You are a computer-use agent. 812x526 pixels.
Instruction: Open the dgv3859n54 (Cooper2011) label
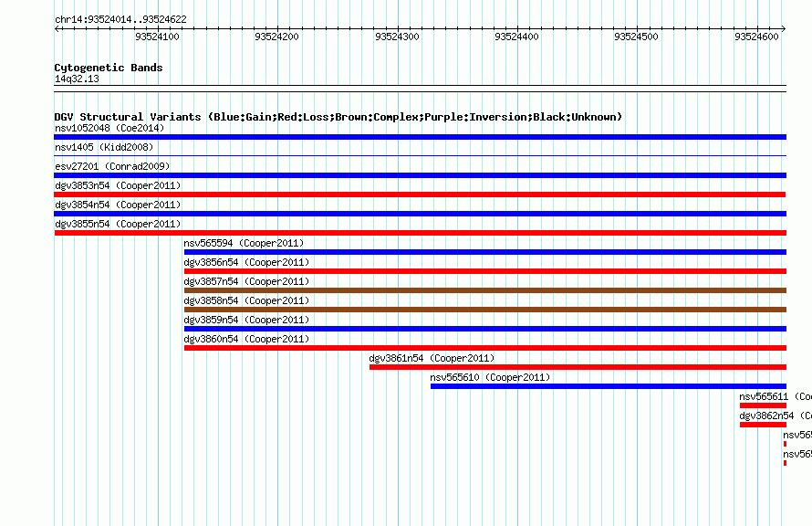click(x=246, y=320)
